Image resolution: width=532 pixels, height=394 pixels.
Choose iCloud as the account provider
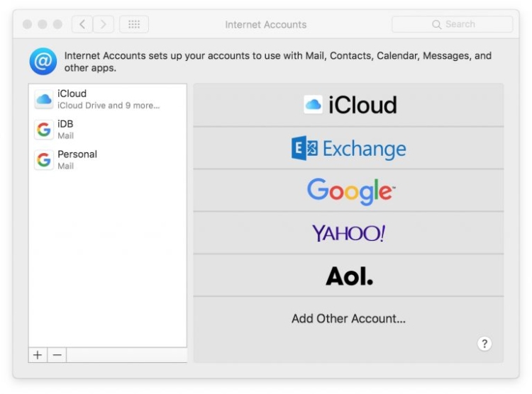348,105
